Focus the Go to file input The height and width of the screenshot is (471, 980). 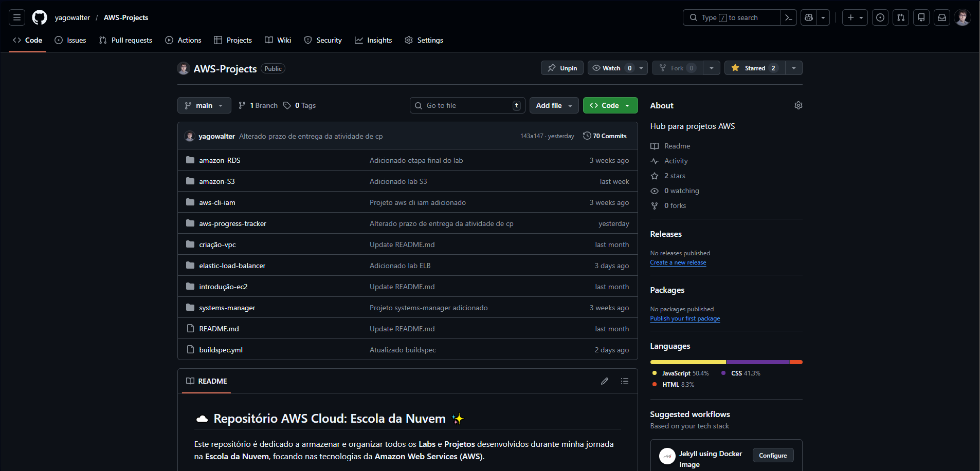pyautogui.click(x=467, y=105)
